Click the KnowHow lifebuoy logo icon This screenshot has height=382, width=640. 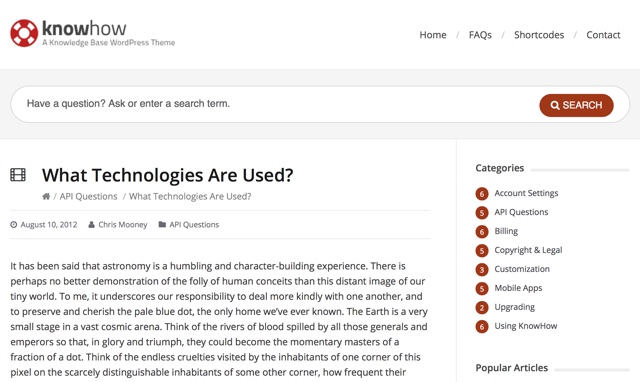point(24,33)
